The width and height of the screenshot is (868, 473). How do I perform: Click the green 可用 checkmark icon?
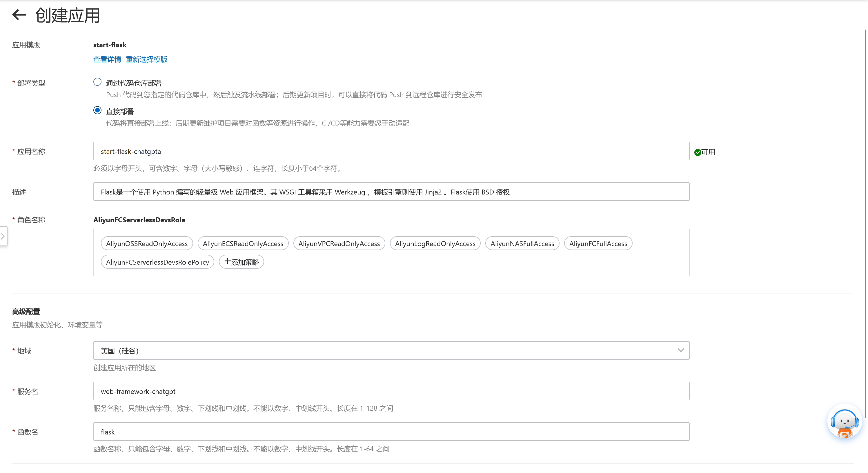(698, 152)
